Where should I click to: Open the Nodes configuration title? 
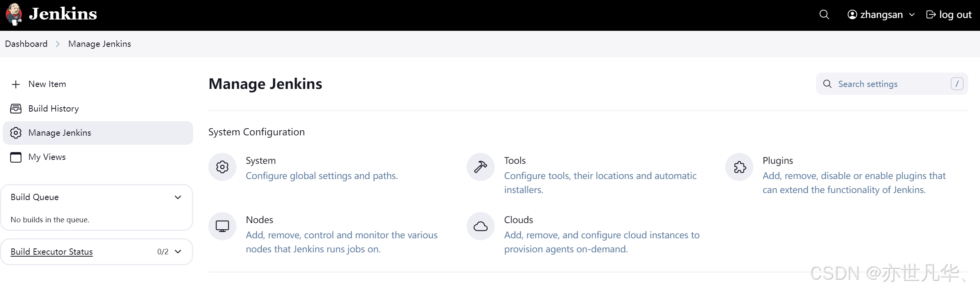[259, 220]
